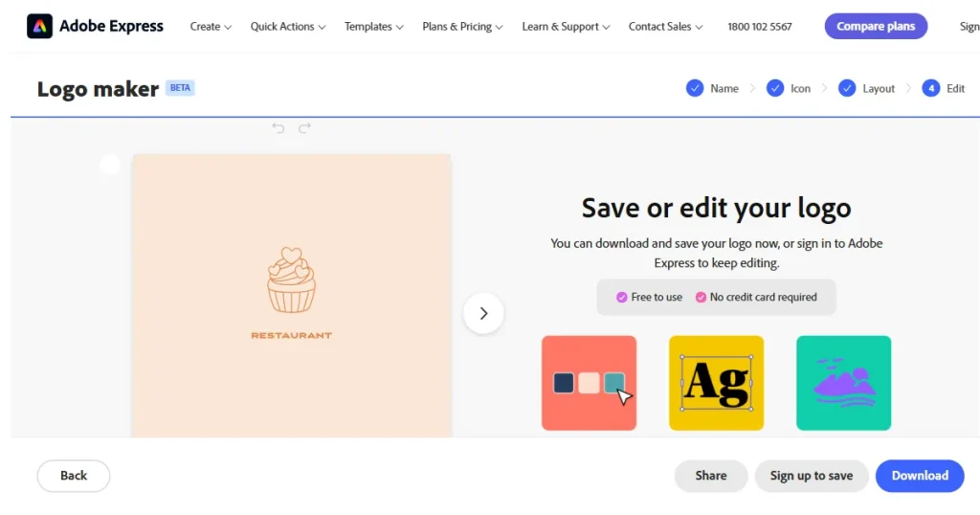This screenshot has height=515, width=980.
Task: Open the green landscape icon feature card
Action: (x=844, y=383)
